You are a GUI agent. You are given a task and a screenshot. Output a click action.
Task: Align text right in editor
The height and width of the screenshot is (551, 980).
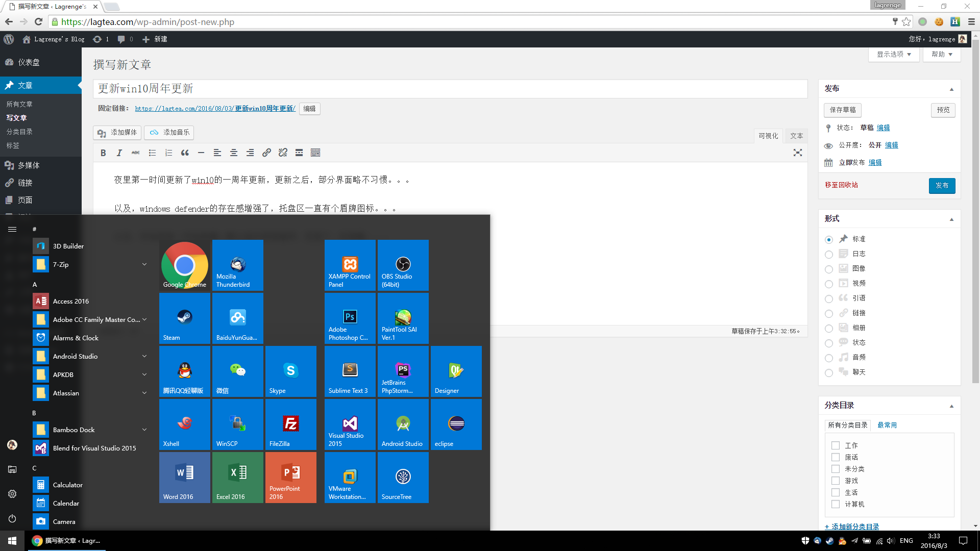click(250, 153)
